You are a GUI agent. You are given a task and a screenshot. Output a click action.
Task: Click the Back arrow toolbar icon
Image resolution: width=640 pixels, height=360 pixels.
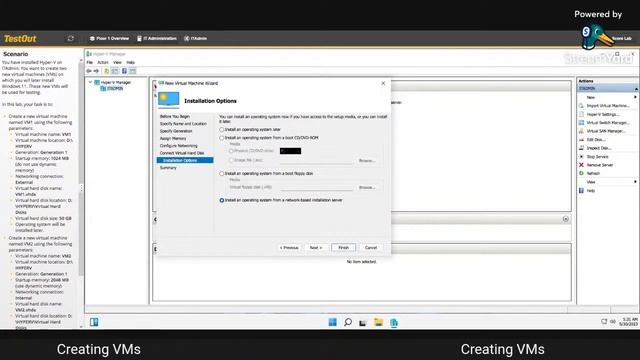(x=89, y=71)
